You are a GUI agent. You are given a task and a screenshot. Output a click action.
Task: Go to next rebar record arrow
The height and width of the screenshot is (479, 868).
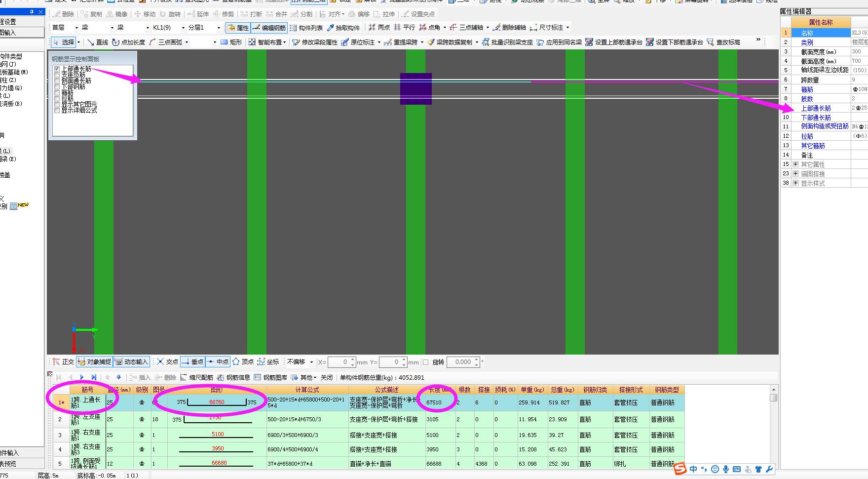click(82, 377)
